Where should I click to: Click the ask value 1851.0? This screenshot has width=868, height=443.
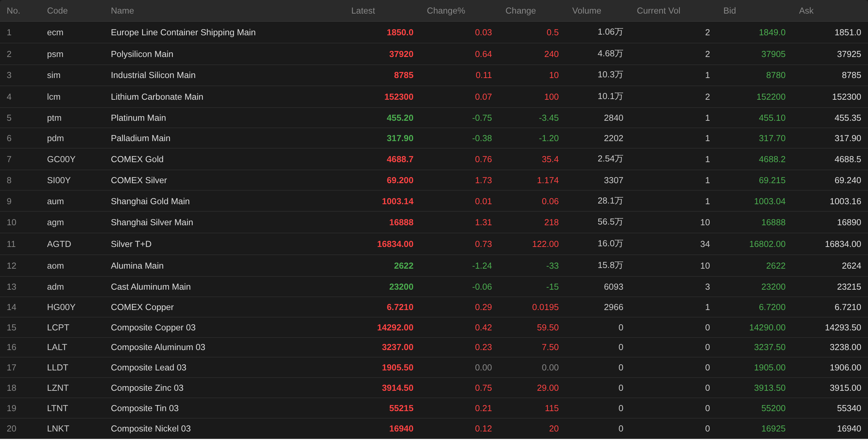[848, 33]
